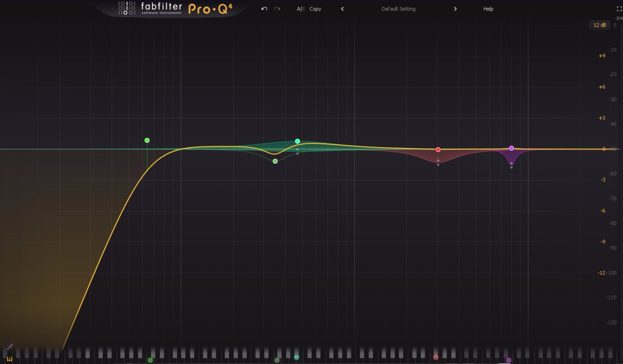
Task: Click the +3 gain scale label
Action: point(602,118)
